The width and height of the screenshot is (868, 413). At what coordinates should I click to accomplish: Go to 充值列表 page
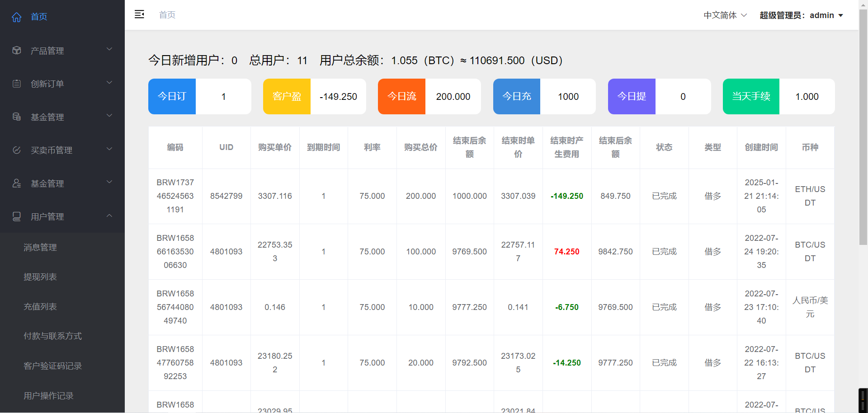[40, 307]
